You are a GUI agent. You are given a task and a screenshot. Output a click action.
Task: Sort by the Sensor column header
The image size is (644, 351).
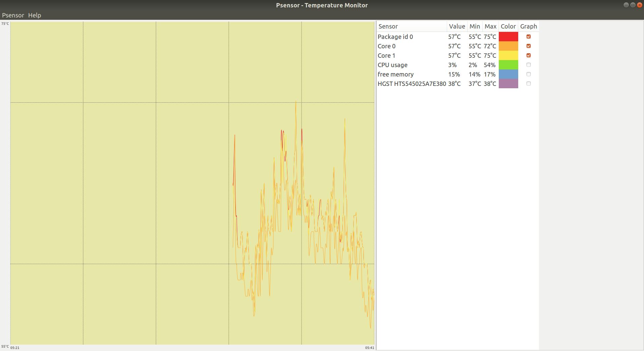point(412,26)
